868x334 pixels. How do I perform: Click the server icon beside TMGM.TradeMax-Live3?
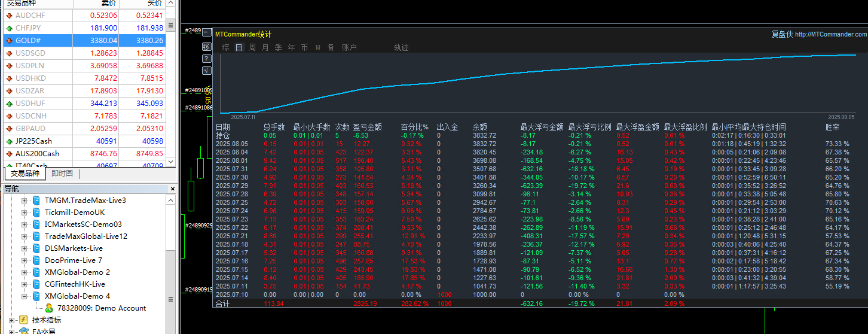[36, 200]
